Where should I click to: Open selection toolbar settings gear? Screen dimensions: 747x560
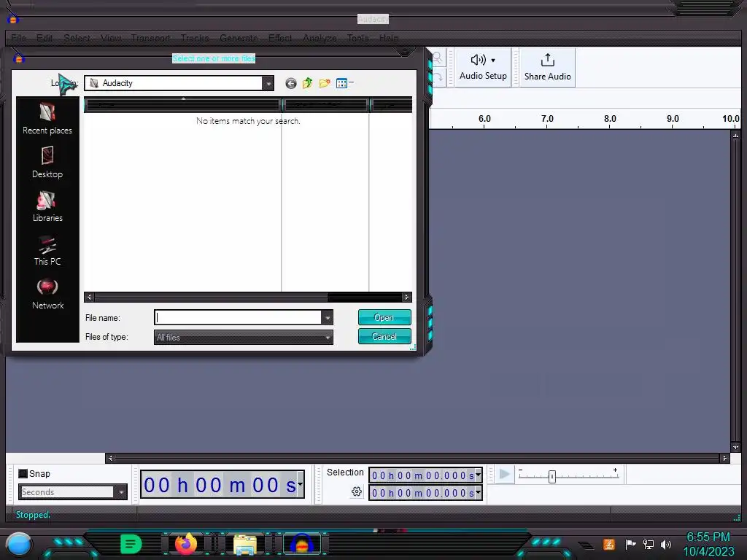point(356,491)
